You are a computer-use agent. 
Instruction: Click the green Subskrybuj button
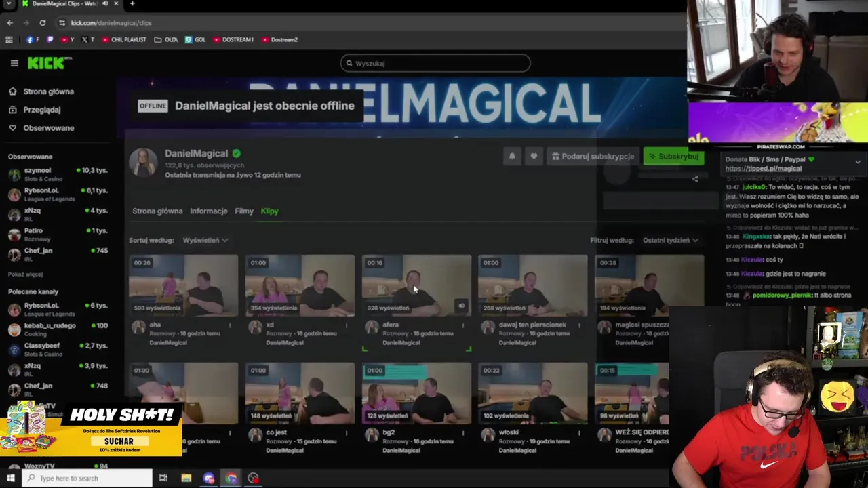click(674, 157)
